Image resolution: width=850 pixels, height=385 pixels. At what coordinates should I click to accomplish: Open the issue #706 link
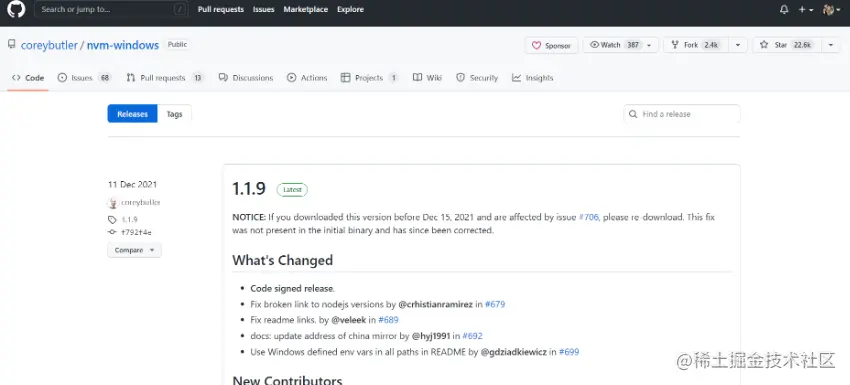(x=589, y=217)
